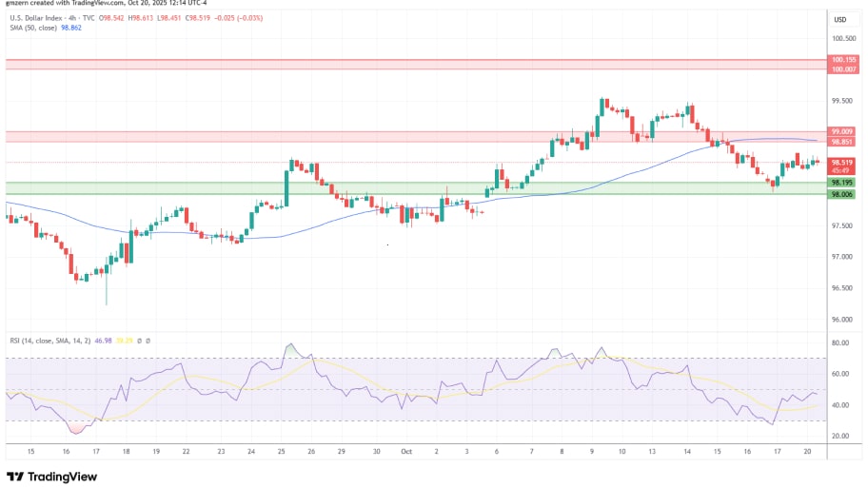Screen dimensions: 868x488
Task: Click the 100.007 price label on axis
Action: click(842, 68)
